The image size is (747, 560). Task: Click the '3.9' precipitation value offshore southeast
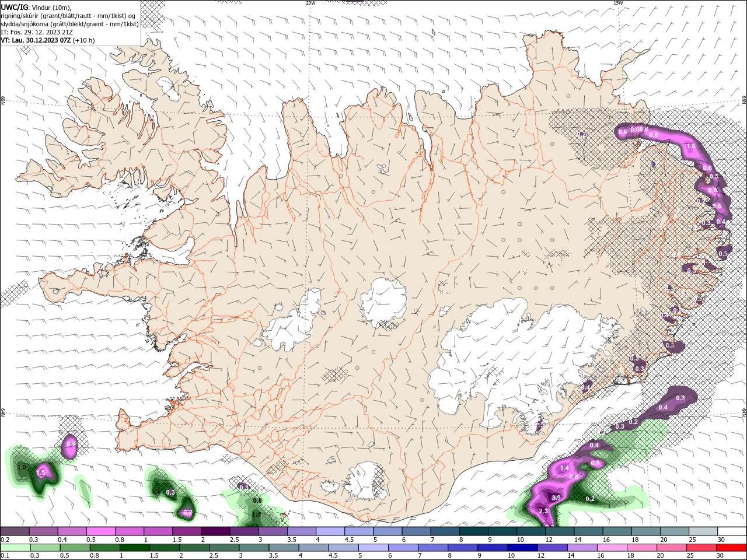tap(556, 498)
